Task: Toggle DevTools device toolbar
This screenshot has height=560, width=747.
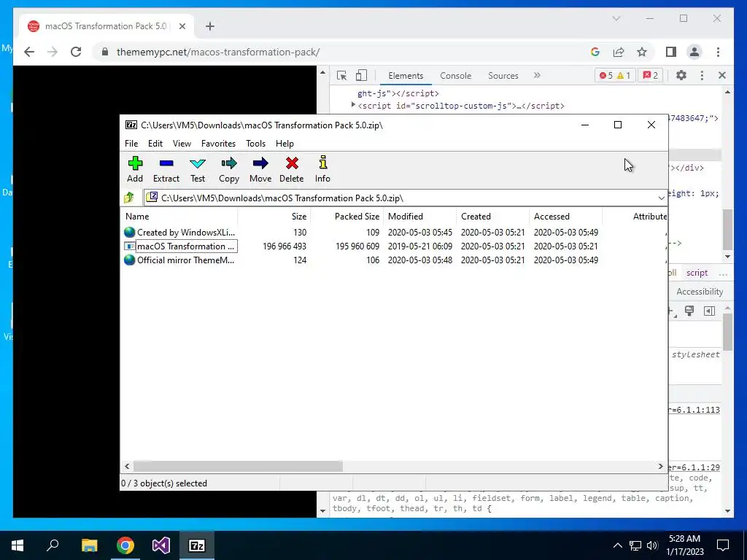Action: (362, 75)
